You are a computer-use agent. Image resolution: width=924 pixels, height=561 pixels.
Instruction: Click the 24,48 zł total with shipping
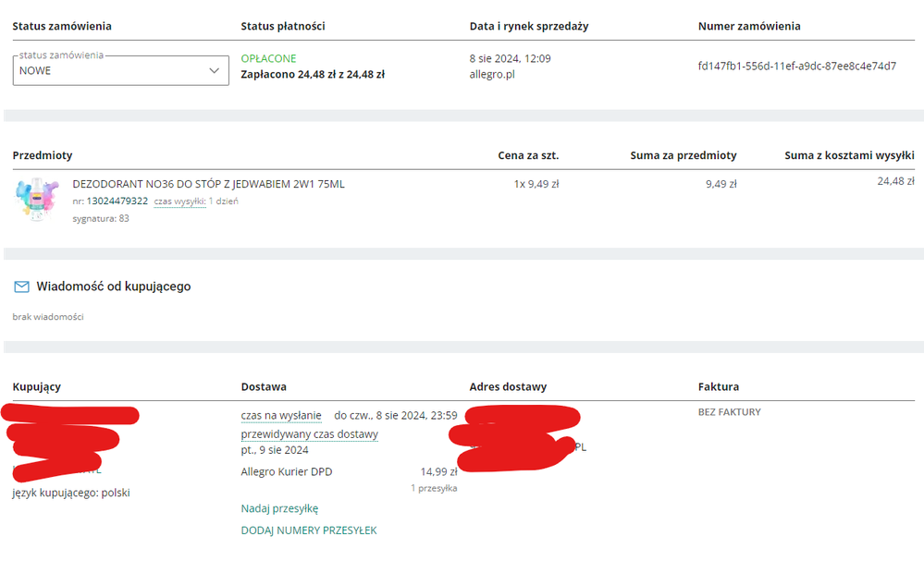(895, 181)
